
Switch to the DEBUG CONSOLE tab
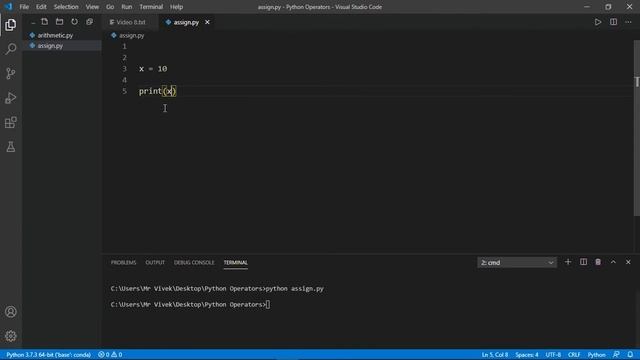pyautogui.click(x=194, y=262)
